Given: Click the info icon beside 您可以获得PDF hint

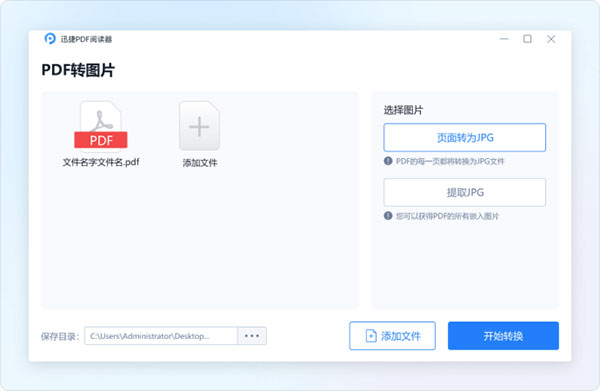Looking at the screenshot, I should click(x=388, y=216).
